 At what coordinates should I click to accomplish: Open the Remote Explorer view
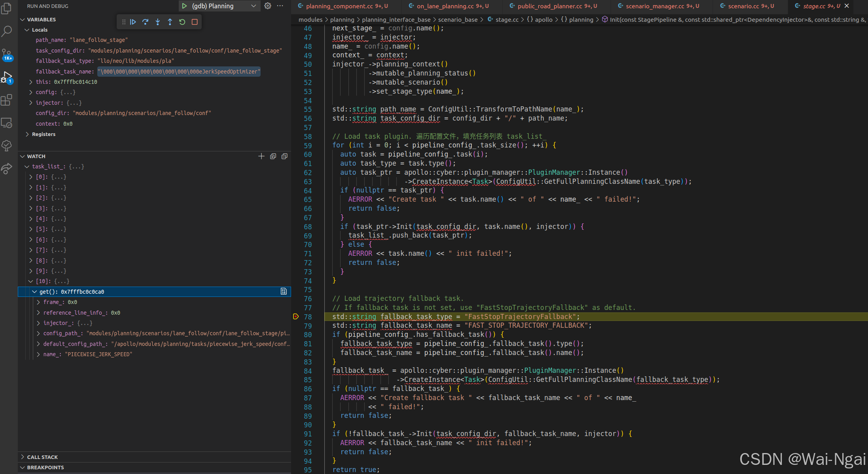pyautogui.click(x=7, y=123)
